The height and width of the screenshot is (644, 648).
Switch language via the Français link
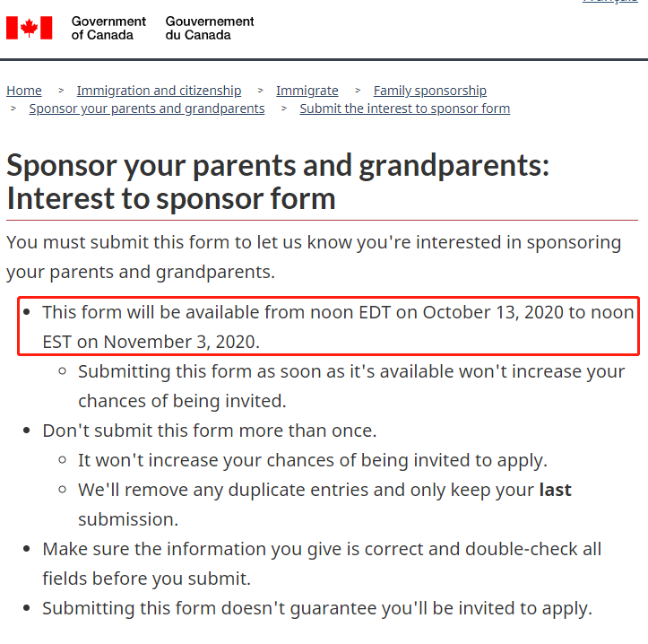click(610, 1)
